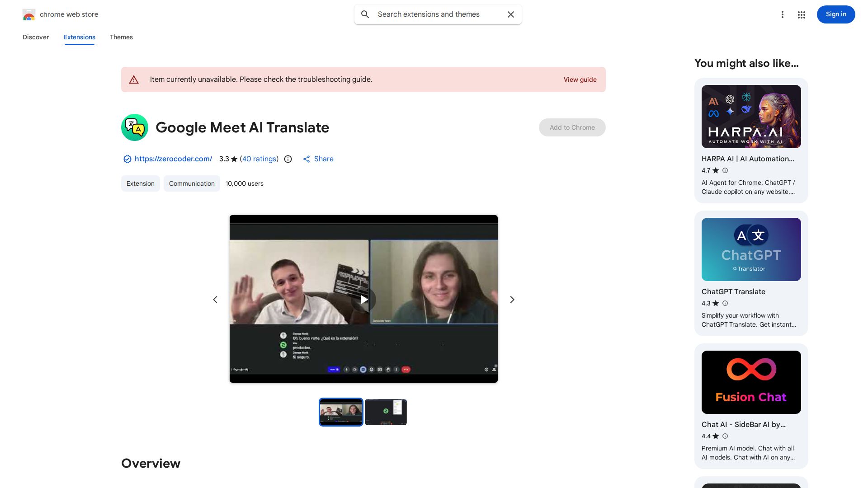
Task: Open the Discover tab
Action: point(36,37)
